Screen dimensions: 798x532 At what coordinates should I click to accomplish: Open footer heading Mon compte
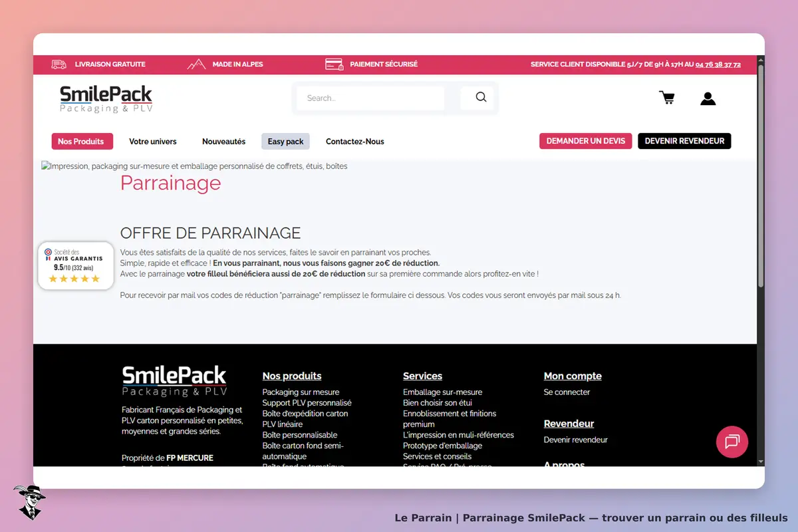click(x=573, y=376)
